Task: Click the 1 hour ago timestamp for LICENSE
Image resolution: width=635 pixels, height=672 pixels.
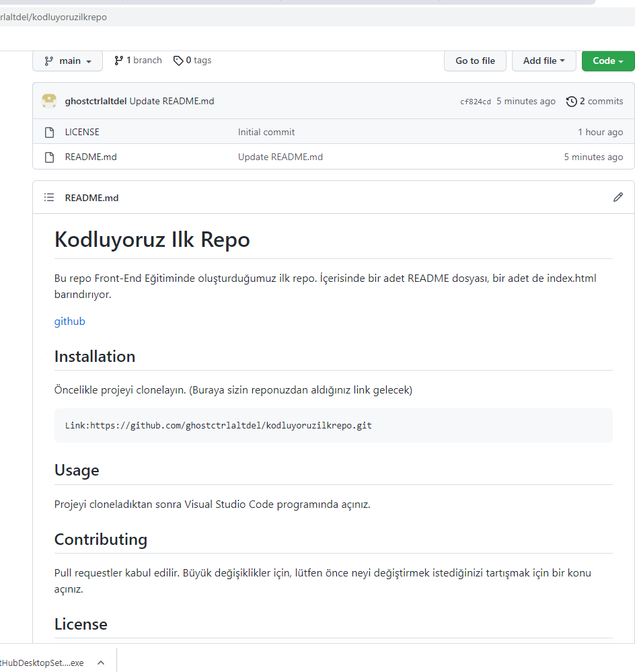Action: 600,132
